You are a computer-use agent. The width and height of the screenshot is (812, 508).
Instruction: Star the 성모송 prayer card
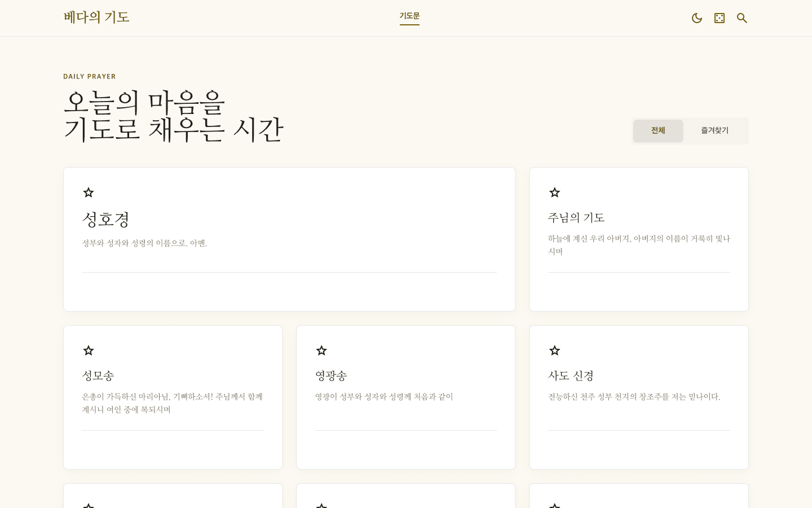tap(89, 351)
